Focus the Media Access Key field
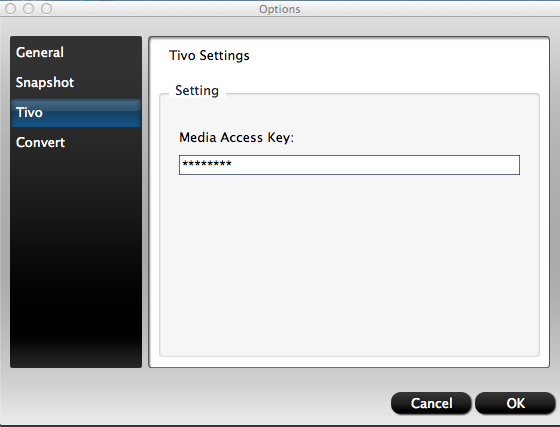 coord(349,165)
